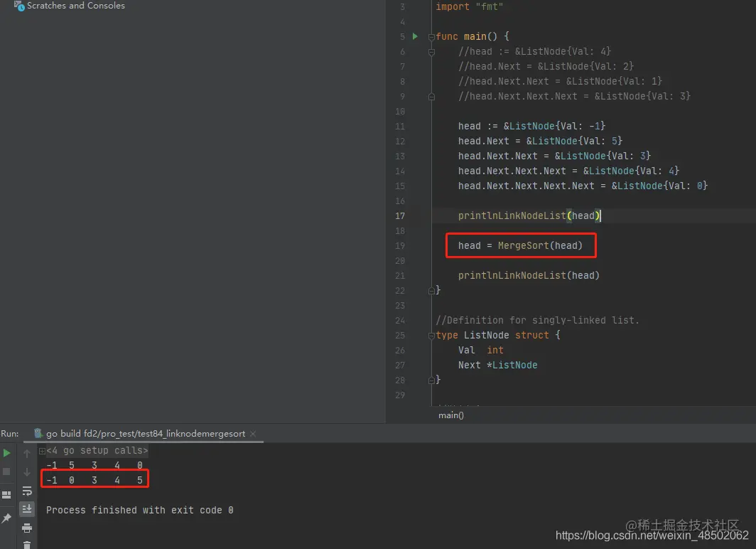Click gutter line number 21
This screenshot has width=756, height=549.
(x=400, y=276)
